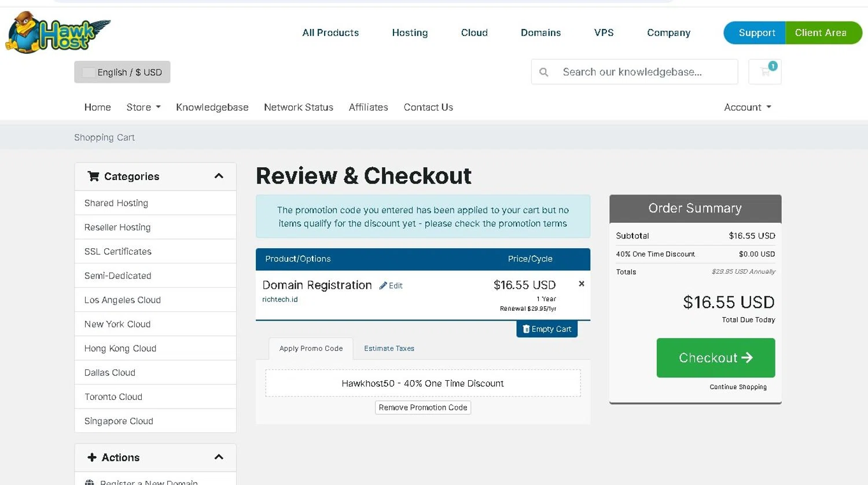Select New York Cloud category
The image size is (868, 485).
[155, 324]
